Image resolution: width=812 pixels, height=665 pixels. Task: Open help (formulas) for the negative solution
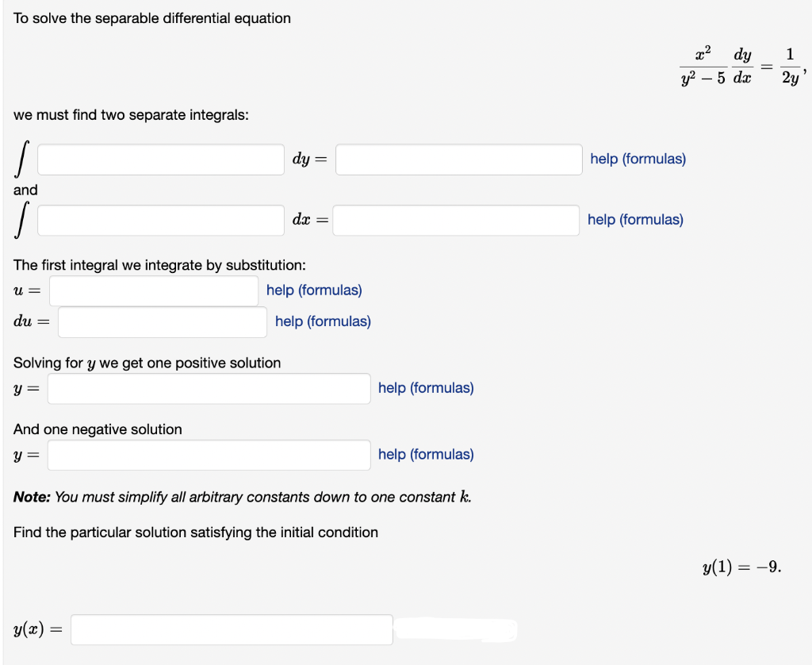coord(426,454)
